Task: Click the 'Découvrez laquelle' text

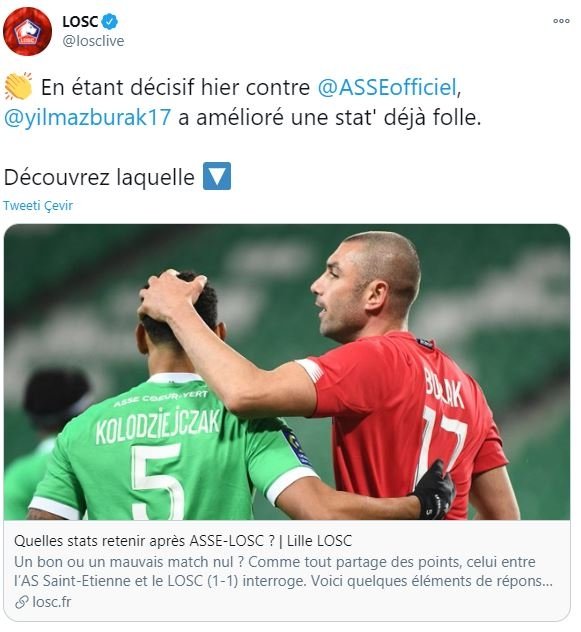Action: tap(99, 177)
